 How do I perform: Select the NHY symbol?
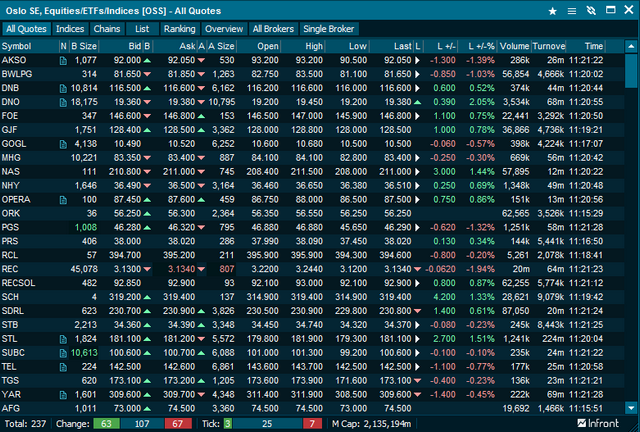pos(10,185)
